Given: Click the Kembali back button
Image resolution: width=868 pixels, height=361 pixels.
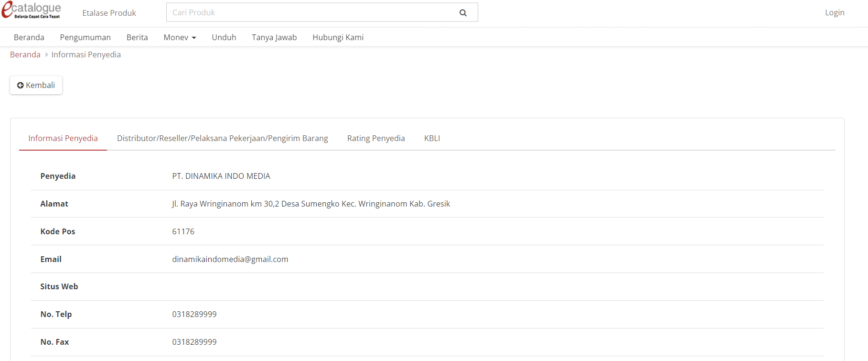Looking at the screenshot, I should point(36,85).
